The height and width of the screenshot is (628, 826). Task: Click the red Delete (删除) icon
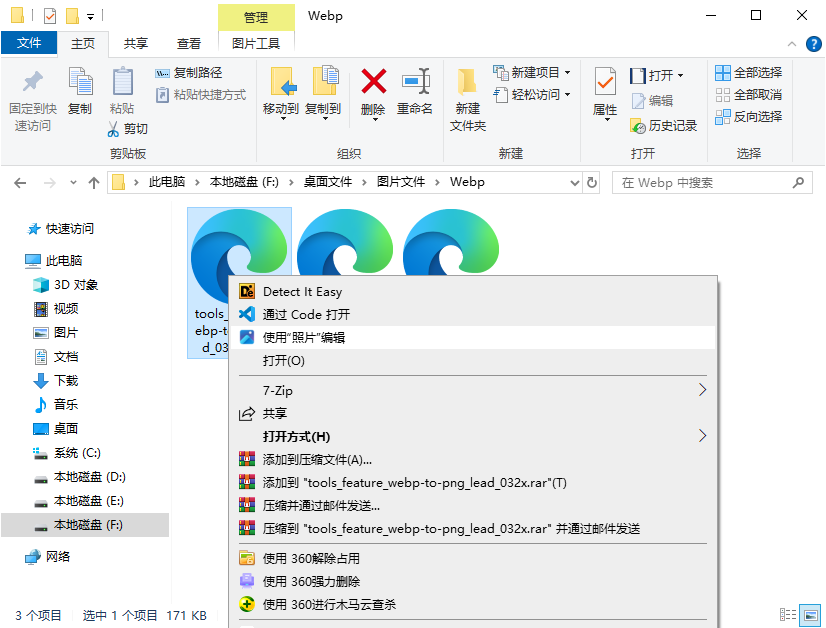pos(373,81)
